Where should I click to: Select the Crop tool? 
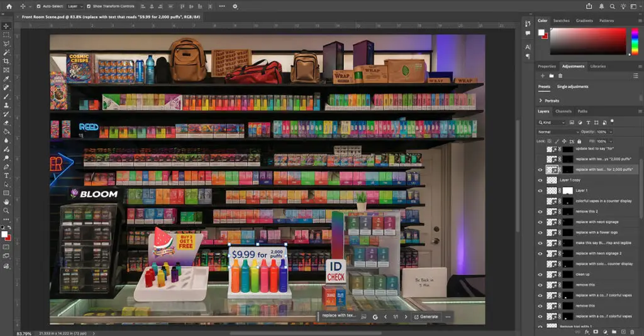pyautogui.click(x=6, y=61)
